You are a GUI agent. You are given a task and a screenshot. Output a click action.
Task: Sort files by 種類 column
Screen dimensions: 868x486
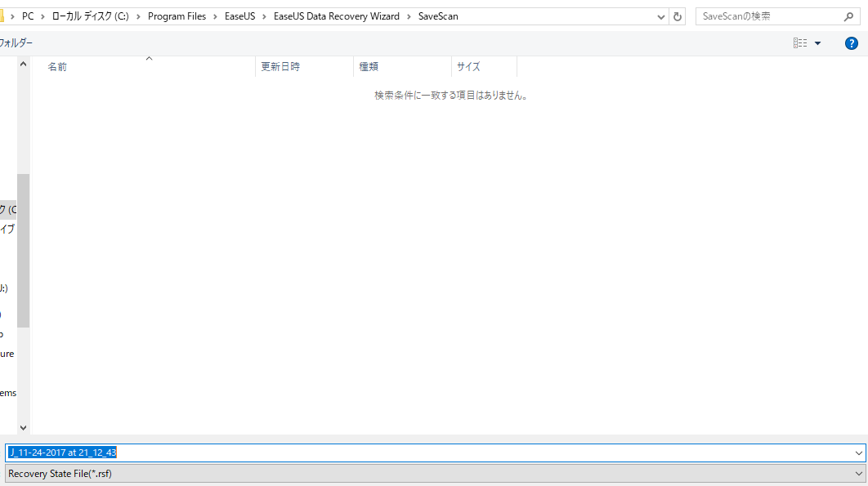point(369,67)
